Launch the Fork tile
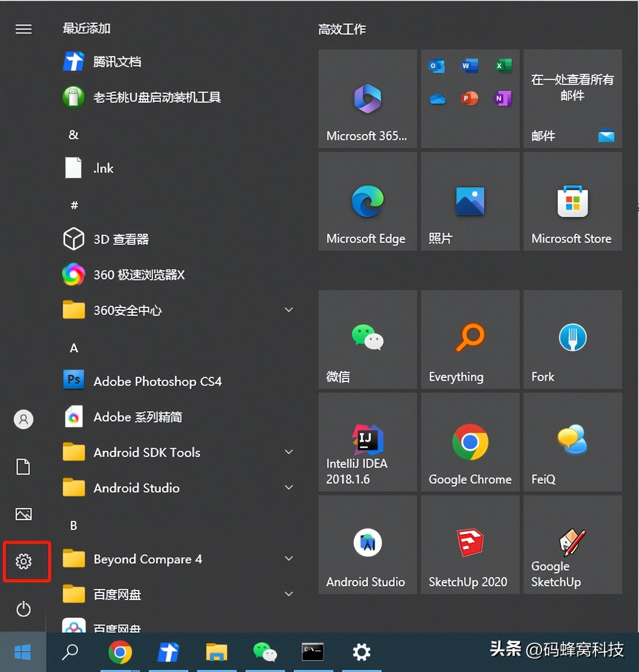 [572, 339]
